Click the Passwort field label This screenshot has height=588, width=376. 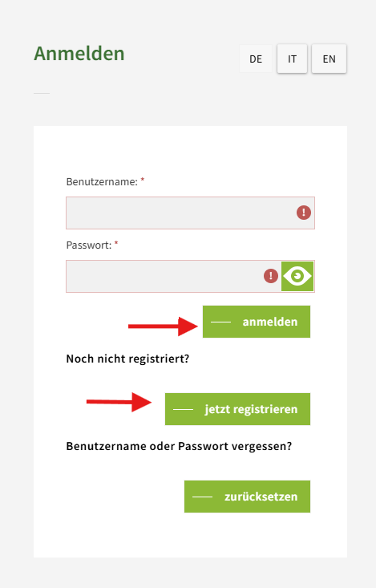pyautogui.click(x=89, y=245)
